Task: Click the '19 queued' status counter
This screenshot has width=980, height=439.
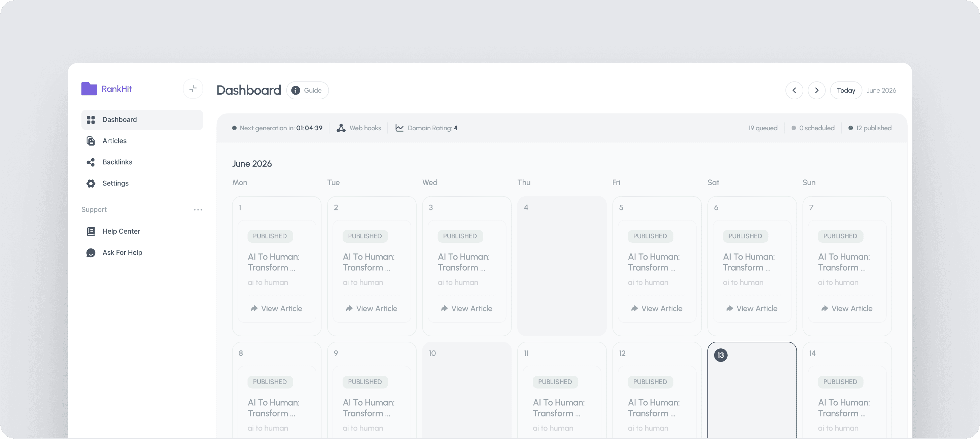Action: point(763,128)
